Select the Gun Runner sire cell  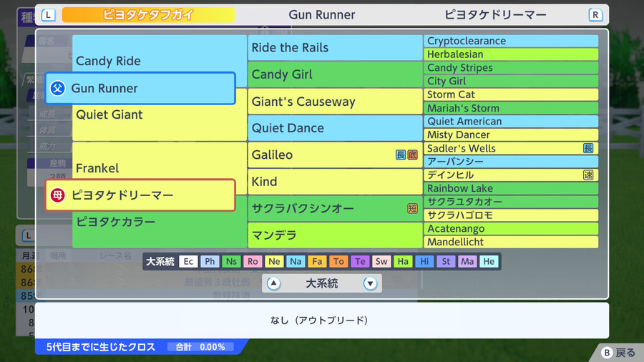[140, 88]
